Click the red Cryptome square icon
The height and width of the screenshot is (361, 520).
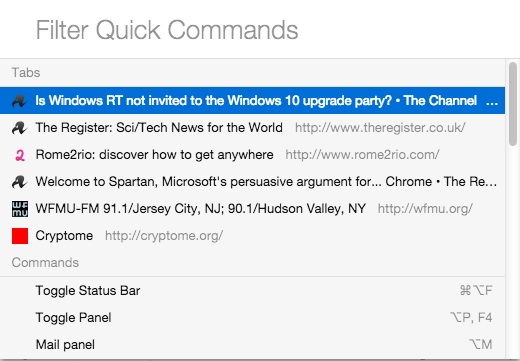[x=20, y=236]
